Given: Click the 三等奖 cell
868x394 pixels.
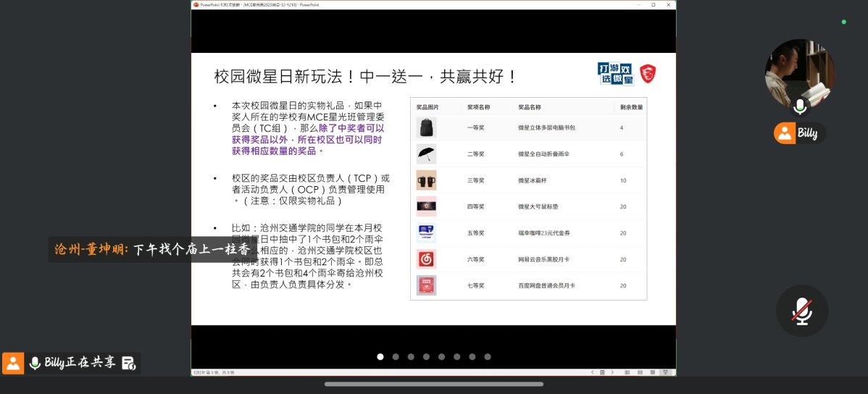Looking at the screenshot, I should [x=475, y=180].
